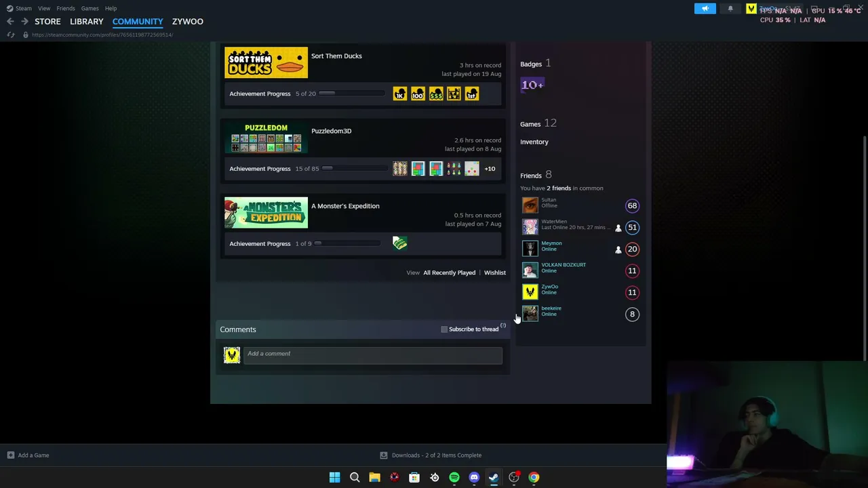Open the Friends menu
The height and width of the screenshot is (488, 868).
(x=66, y=8)
